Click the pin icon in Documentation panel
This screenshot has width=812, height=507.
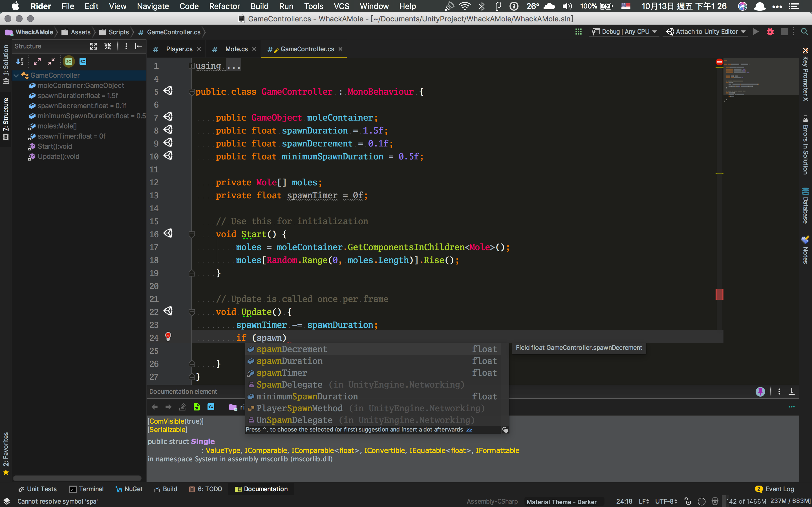click(760, 391)
